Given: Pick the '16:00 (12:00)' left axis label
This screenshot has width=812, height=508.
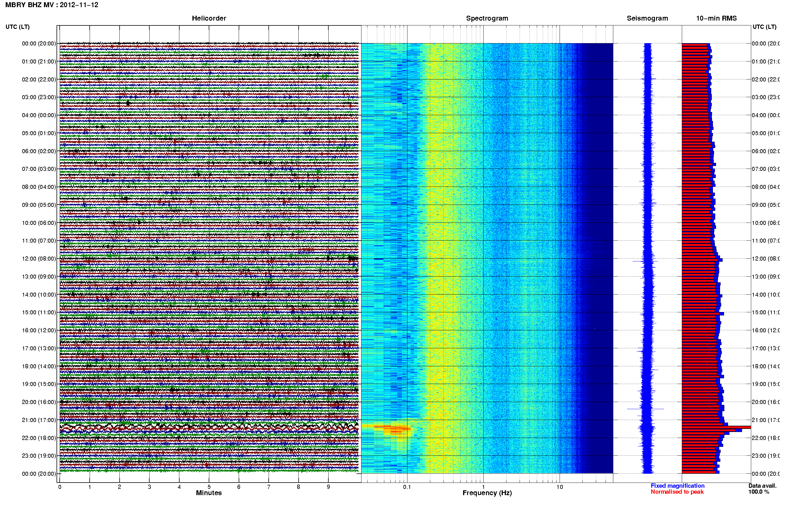Looking at the screenshot, I should (x=39, y=330).
